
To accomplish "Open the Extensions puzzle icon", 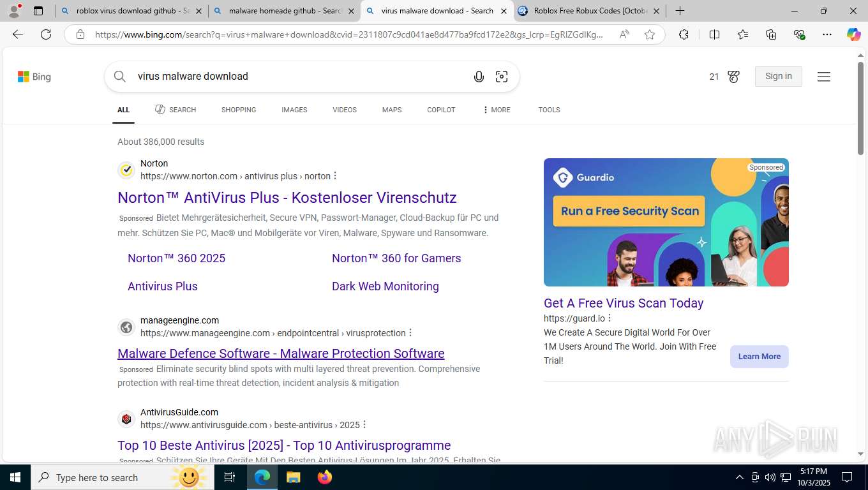I will point(684,34).
